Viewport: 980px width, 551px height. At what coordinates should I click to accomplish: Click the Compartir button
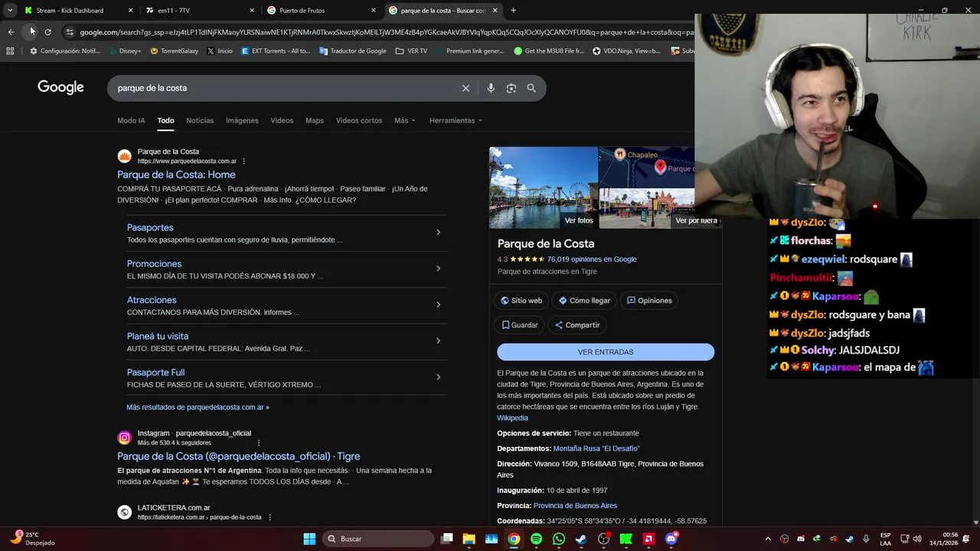coord(577,325)
